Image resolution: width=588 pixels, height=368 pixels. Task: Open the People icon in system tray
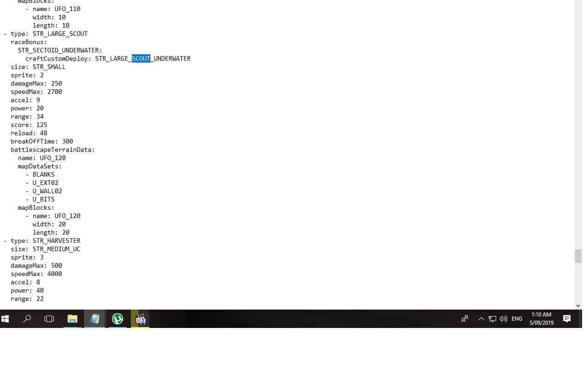[x=465, y=318]
